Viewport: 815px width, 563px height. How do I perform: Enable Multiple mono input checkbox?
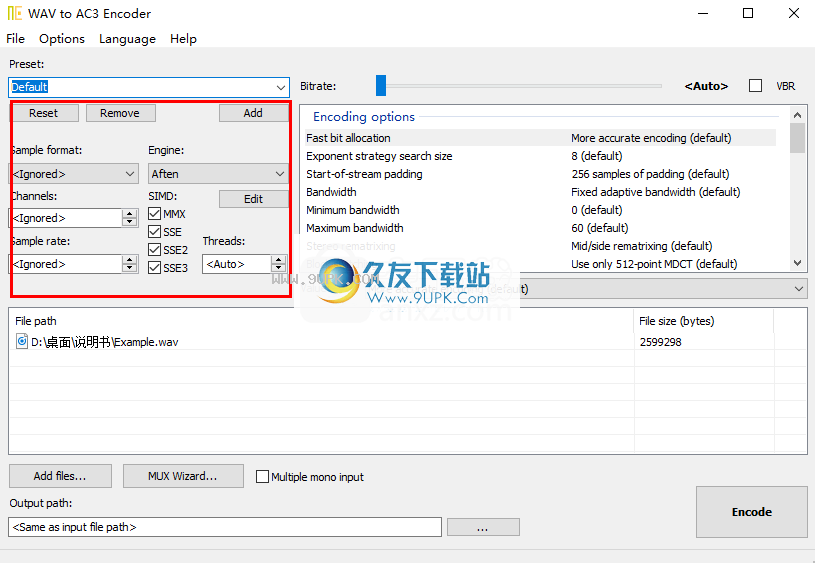pos(262,477)
